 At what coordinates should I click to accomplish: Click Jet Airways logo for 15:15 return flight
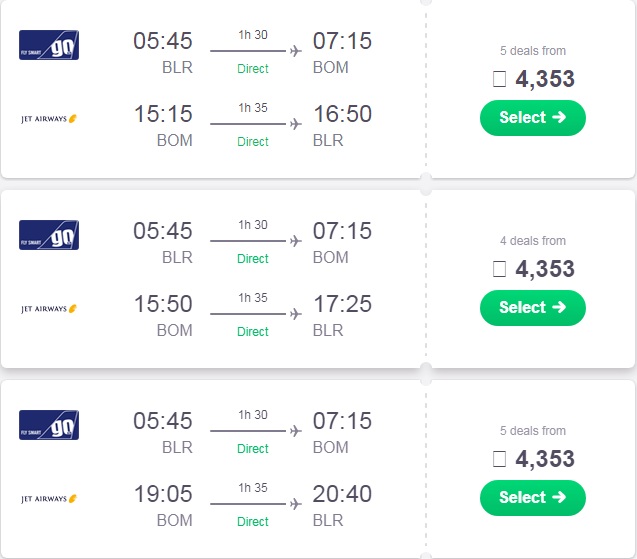pyautogui.click(x=49, y=119)
